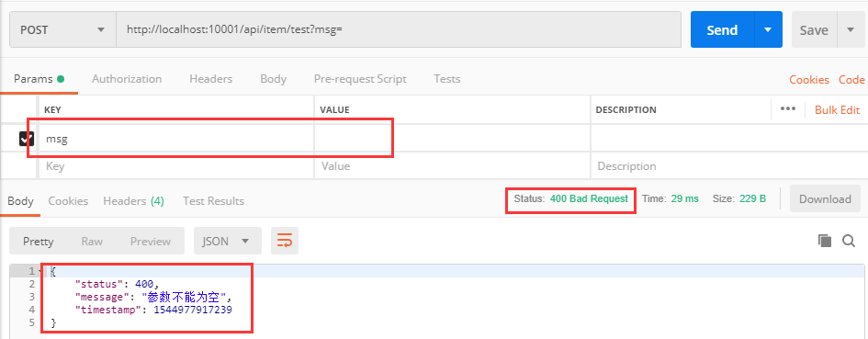This screenshot has width=868, height=339.
Task: Click the Bulk Edit link
Action: click(837, 109)
